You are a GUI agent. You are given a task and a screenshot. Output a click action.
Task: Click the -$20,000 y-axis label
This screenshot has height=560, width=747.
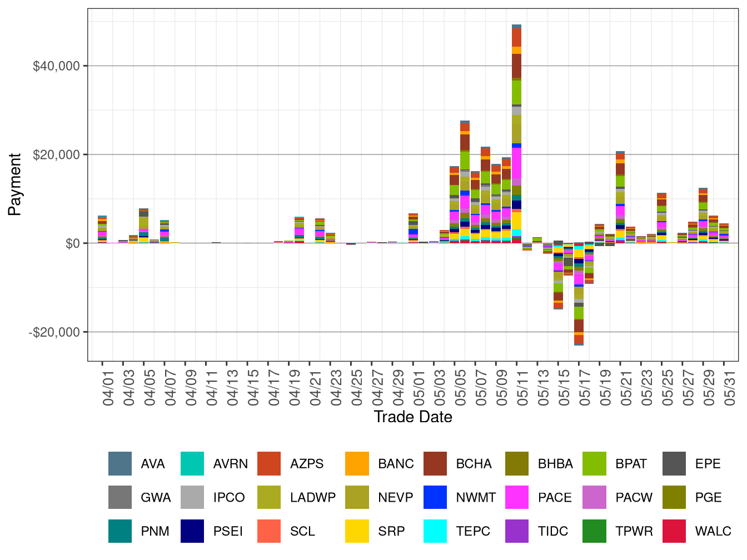tap(54, 332)
